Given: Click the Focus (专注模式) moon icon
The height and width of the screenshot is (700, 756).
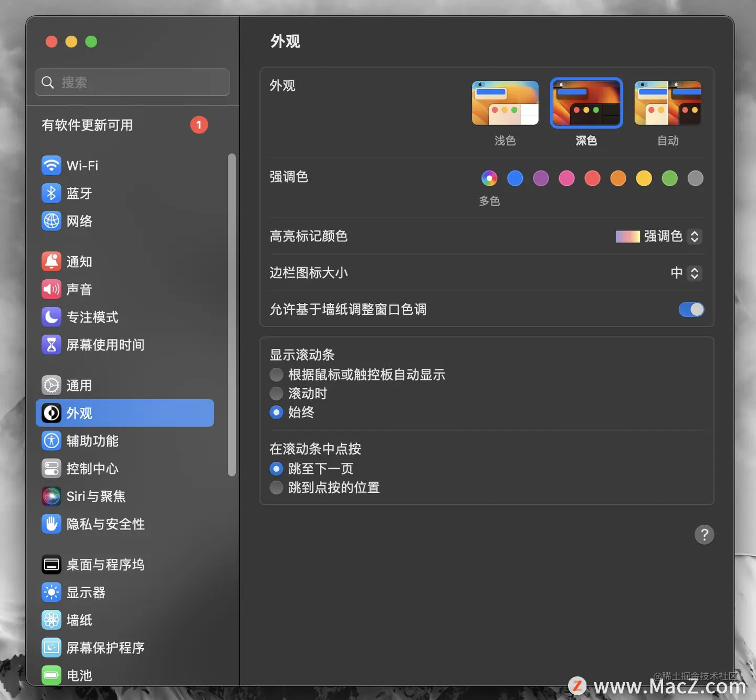Looking at the screenshot, I should point(51,317).
